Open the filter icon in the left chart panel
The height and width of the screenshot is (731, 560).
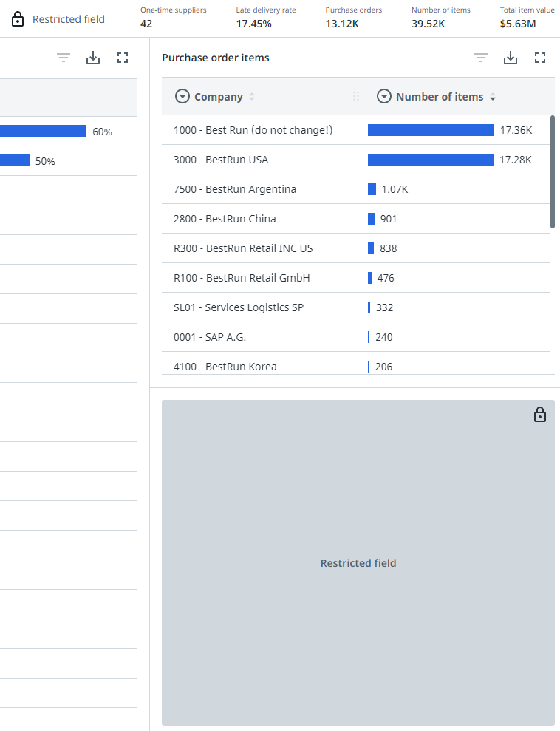64,58
